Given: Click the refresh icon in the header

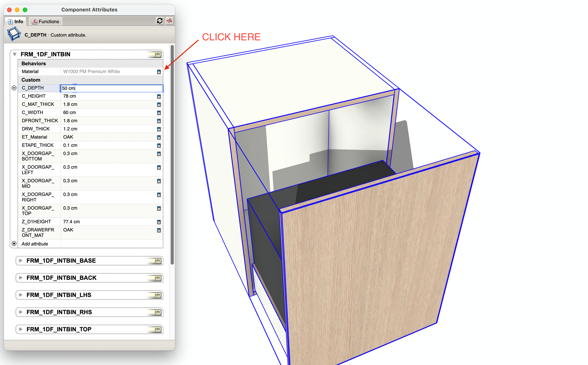Looking at the screenshot, I should (160, 21).
